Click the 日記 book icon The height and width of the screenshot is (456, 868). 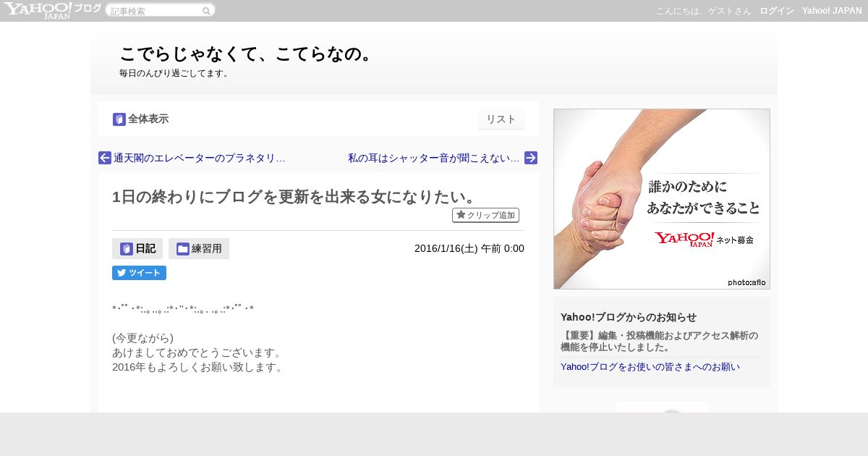pos(127,249)
